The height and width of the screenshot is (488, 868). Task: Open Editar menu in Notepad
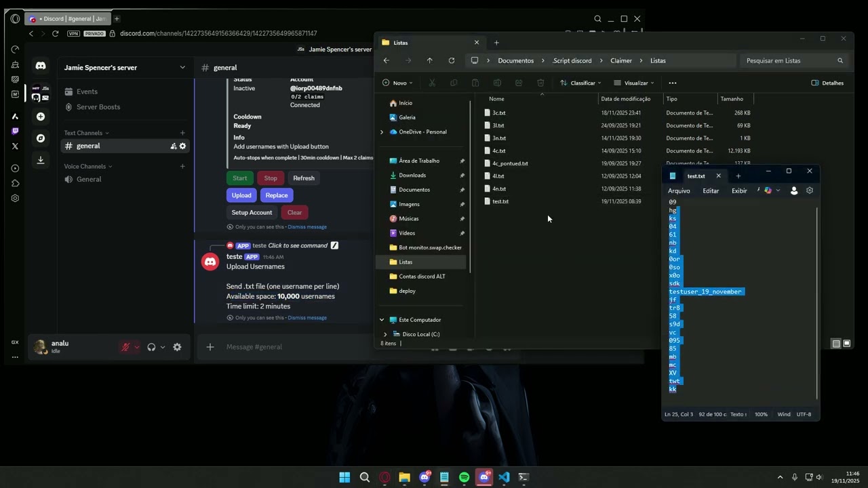pos(711,190)
